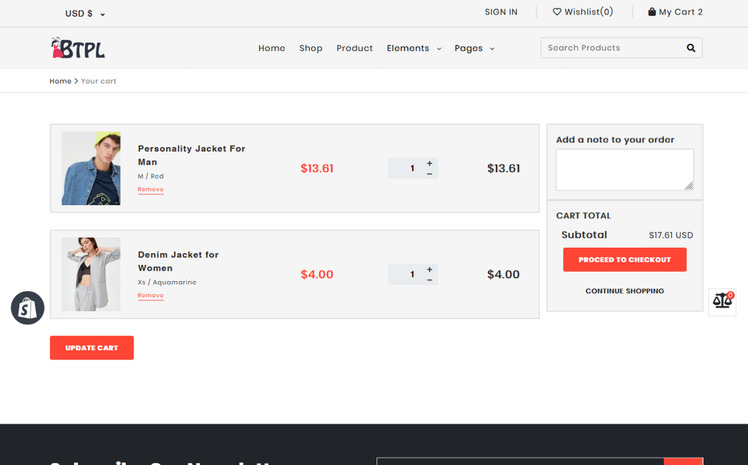Increase quantity for Personality Jacket For Man

click(x=429, y=163)
